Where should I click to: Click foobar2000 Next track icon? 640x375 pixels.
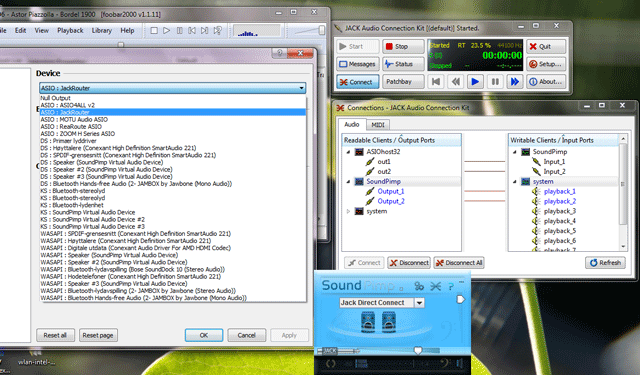click(x=204, y=31)
